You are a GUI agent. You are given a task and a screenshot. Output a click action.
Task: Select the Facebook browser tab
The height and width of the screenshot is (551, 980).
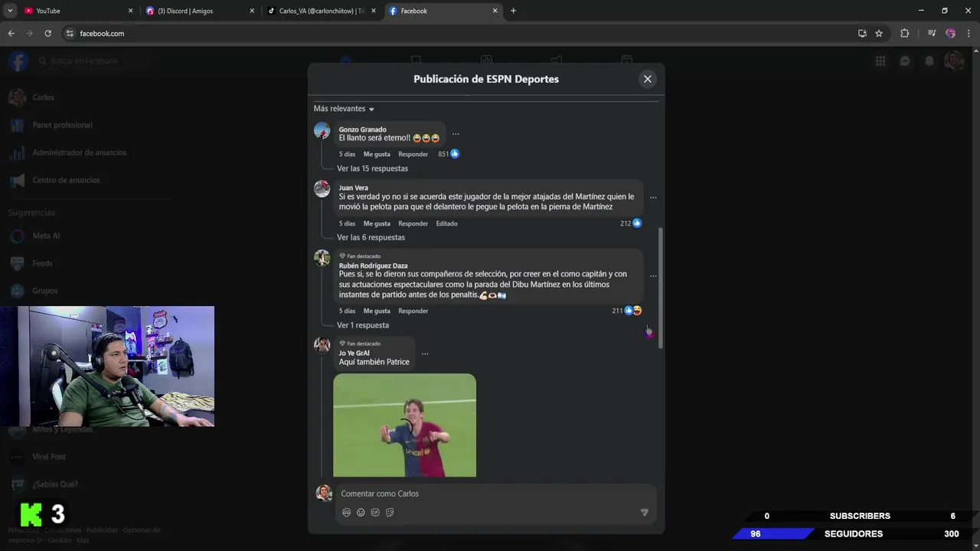tap(443, 11)
